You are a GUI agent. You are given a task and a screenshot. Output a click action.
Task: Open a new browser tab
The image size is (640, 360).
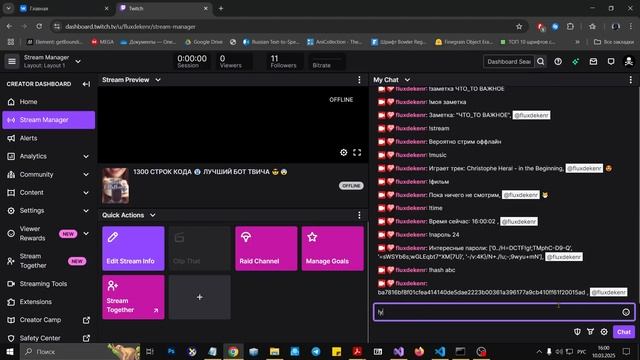pyautogui.click(x=221, y=8)
